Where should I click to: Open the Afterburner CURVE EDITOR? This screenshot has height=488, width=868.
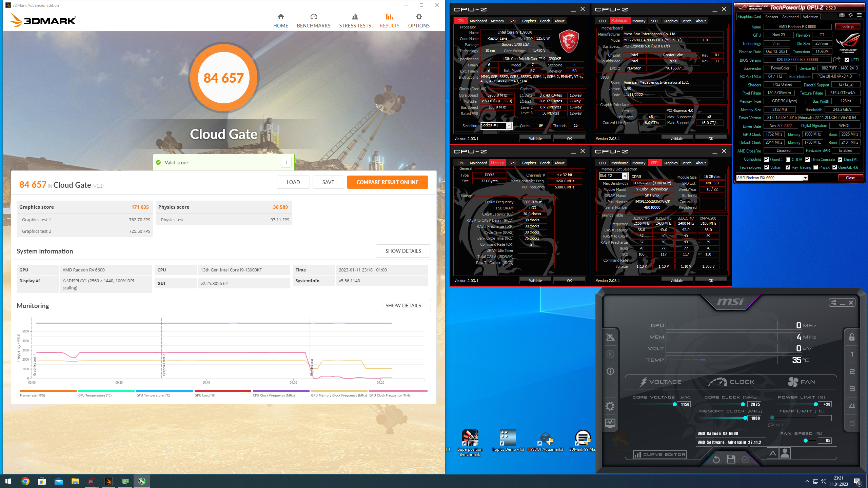(x=660, y=455)
